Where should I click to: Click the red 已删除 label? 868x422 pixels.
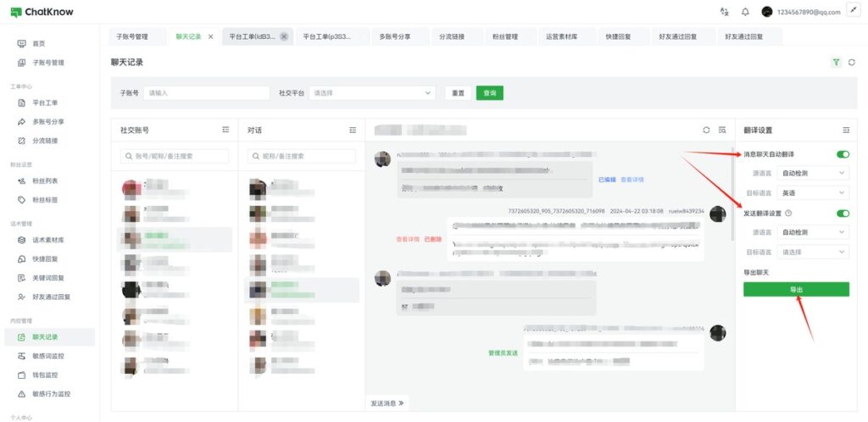click(x=433, y=240)
